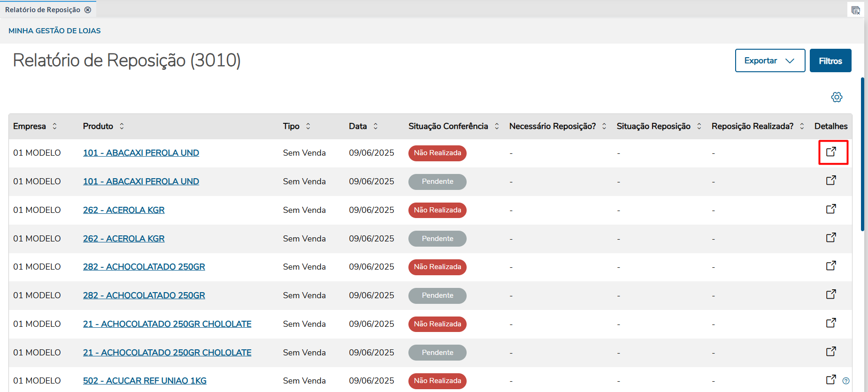This screenshot has height=392, width=868.
Task: Open details icon for ACUCAR REF UNIAO 1KG row
Action: point(831,379)
